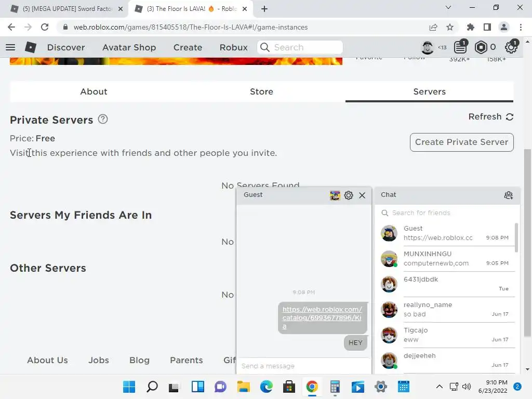Close the Guest chat window
The image size is (532, 399).
[x=362, y=195]
